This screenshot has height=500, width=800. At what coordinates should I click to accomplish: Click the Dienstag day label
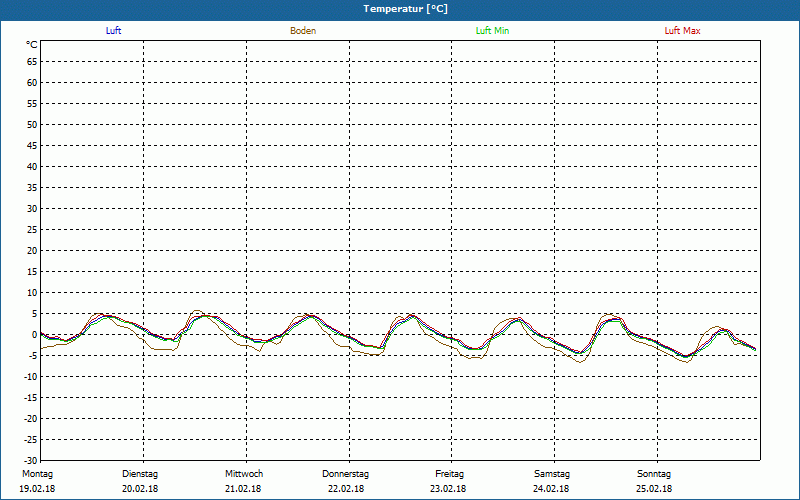[x=140, y=474]
